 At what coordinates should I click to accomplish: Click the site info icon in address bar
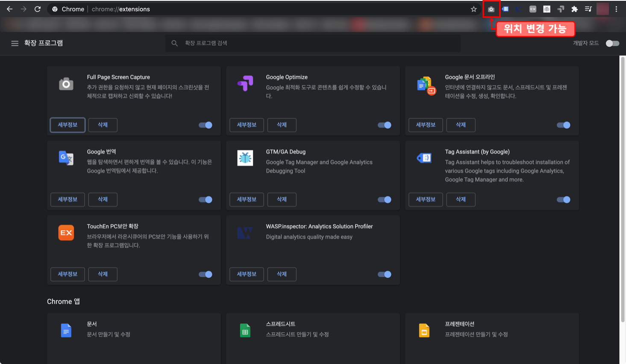pyautogui.click(x=55, y=9)
